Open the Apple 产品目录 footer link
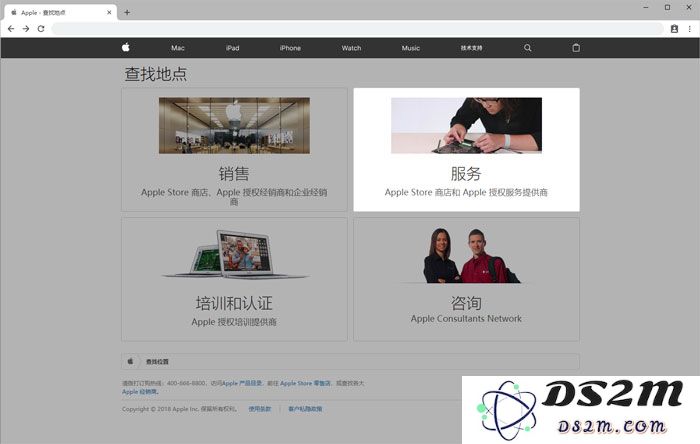 (242, 383)
